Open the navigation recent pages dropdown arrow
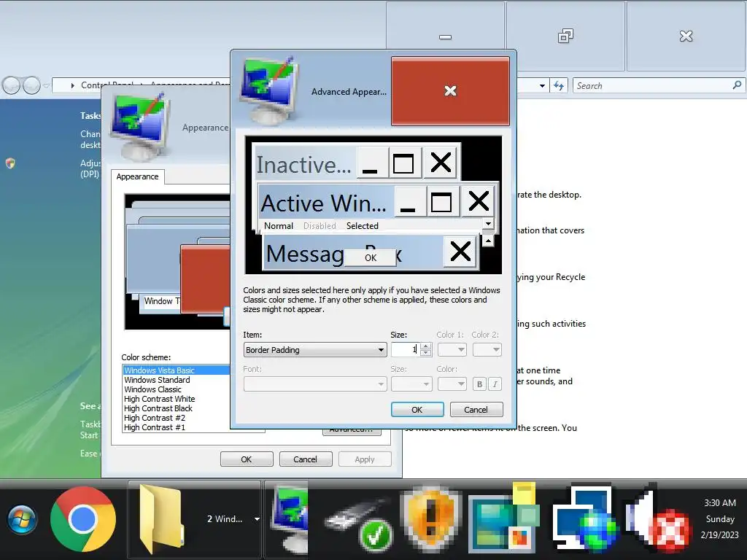This screenshot has height=560, width=747. coord(46,86)
